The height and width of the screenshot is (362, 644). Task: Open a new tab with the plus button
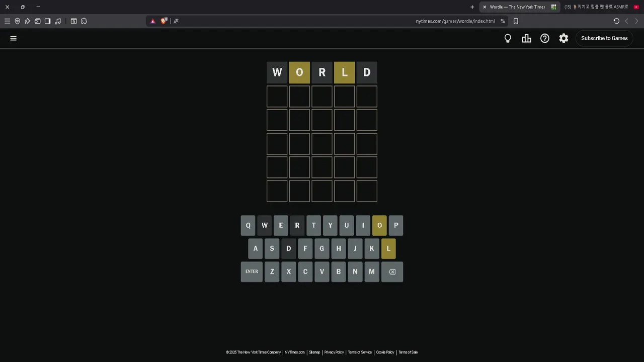(x=472, y=7)
